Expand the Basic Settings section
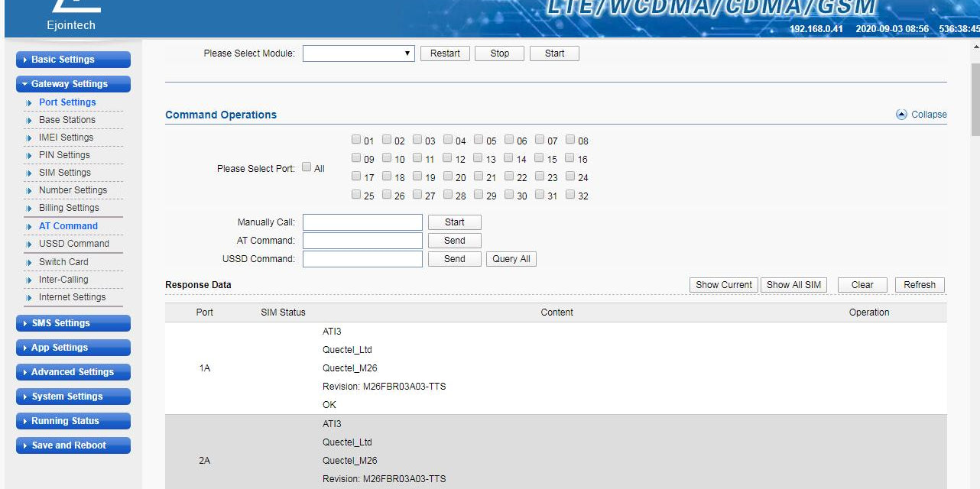The width and height of the screenshot is (980, 489). tap(73, 60)
